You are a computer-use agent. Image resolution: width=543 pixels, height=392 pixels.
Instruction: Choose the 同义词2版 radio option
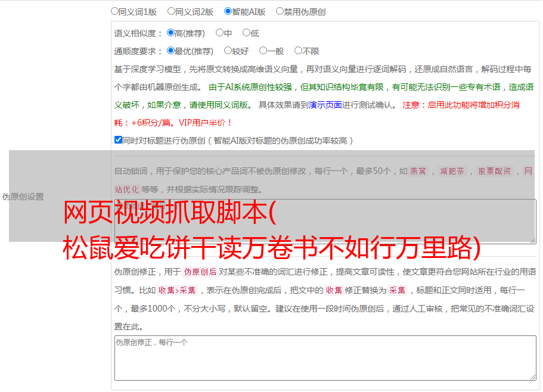172,11
